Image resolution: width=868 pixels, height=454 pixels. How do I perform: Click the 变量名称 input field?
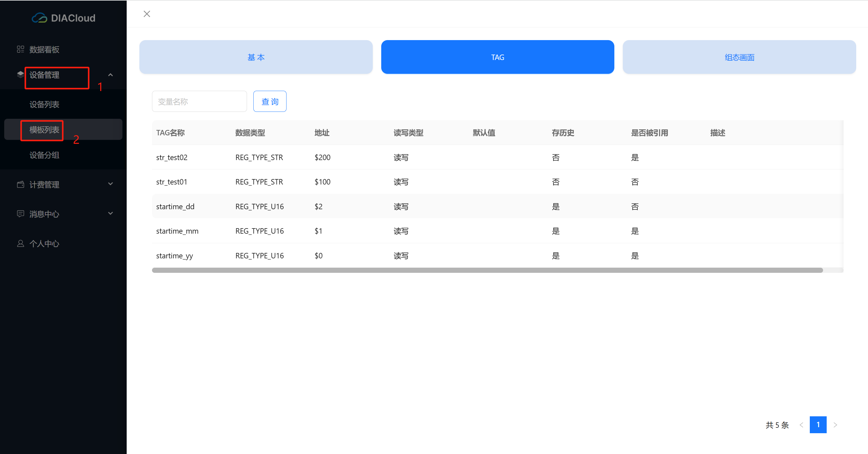[x=199, y=101]
